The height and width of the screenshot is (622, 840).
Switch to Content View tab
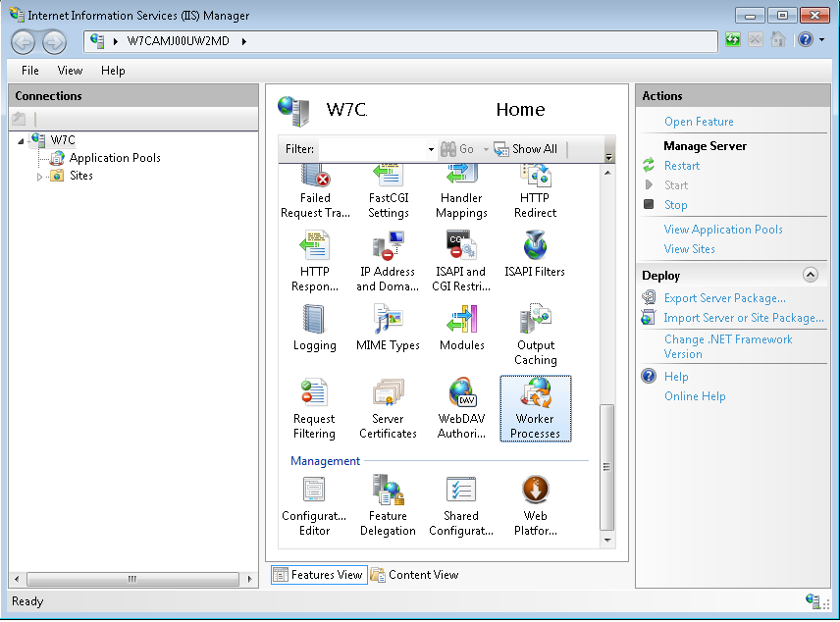click(415, 575)
